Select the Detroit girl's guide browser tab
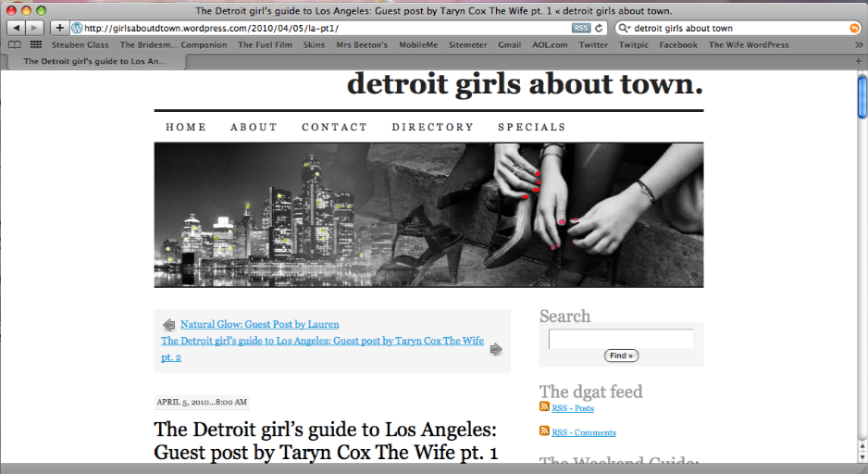Viewport: 868px width, 474px height. tap(94, 61)
